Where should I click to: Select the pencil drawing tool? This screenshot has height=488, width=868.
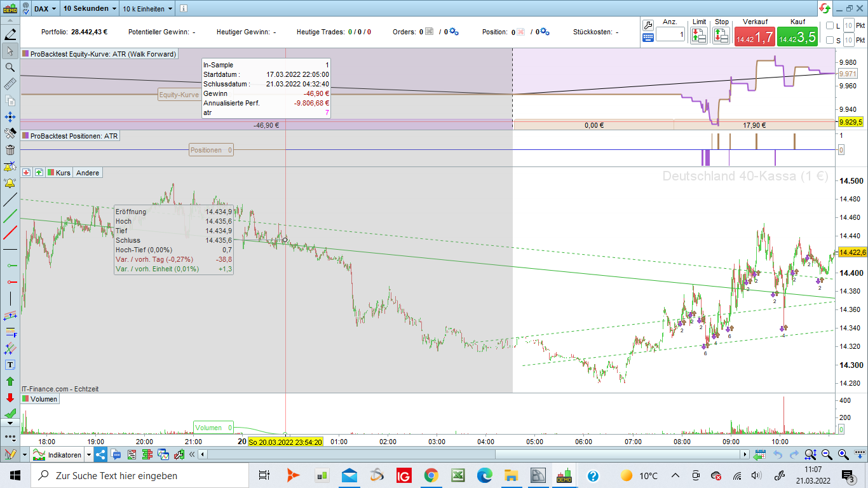(10, 34)
